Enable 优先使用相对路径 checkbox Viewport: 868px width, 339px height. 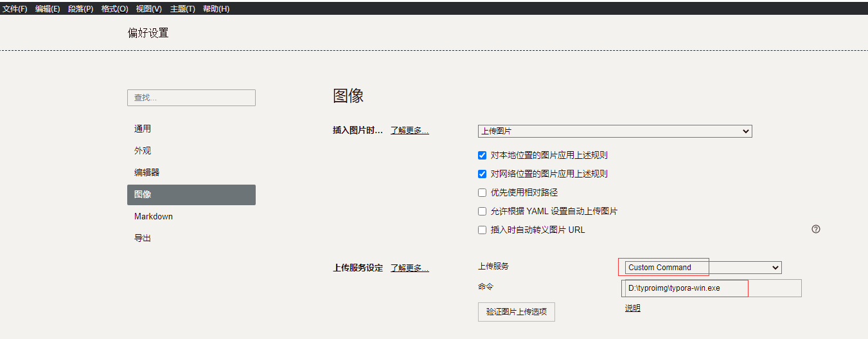coord(483,192)
